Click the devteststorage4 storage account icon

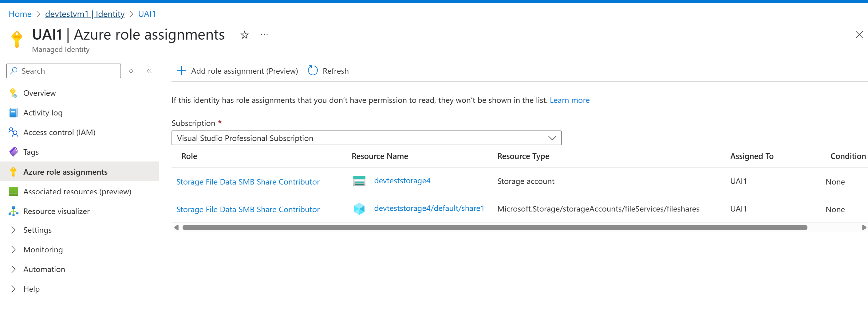pos(359,181)
